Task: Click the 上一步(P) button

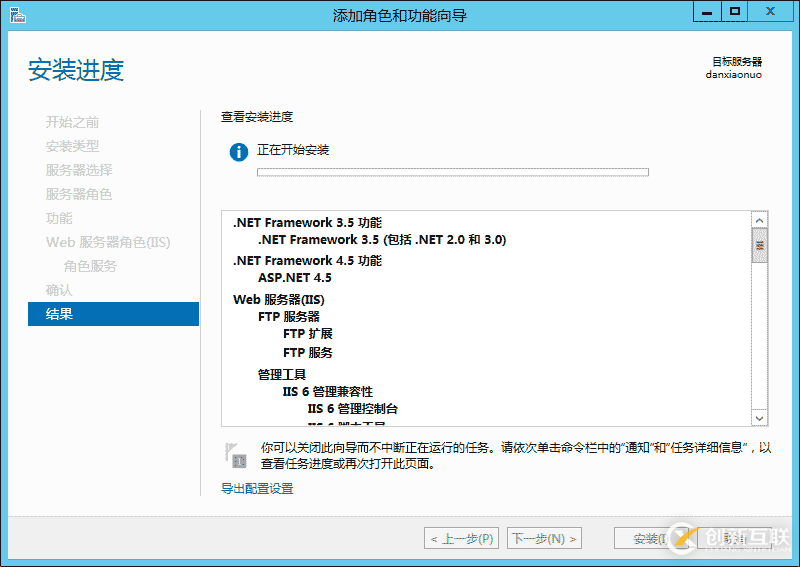Action: (461, 538)
